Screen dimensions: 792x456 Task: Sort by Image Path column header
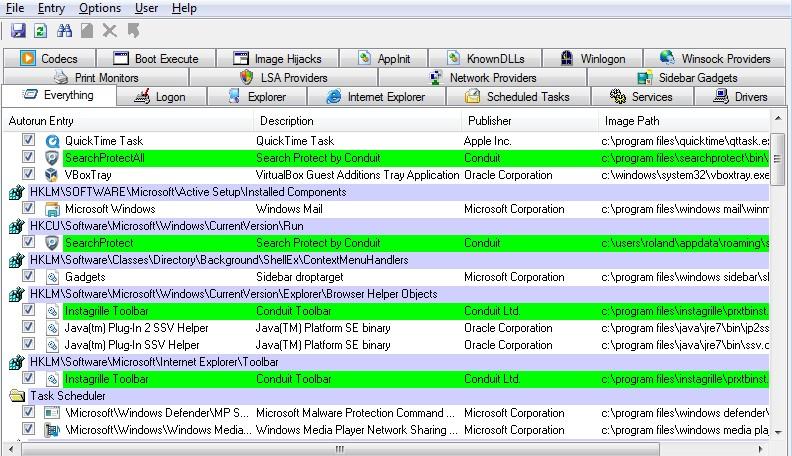684,121
